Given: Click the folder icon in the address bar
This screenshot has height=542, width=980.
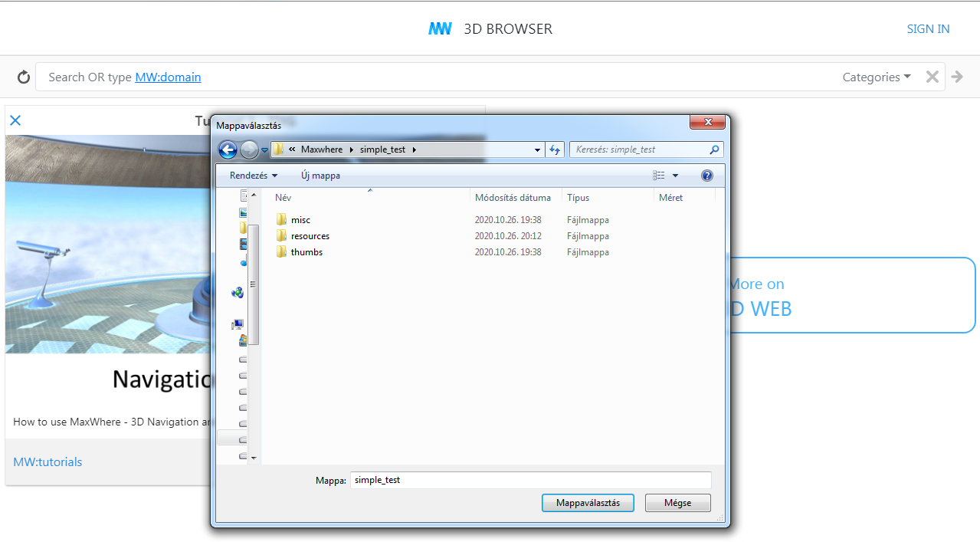Looking at the screenshot, I should click(x=279, y=149).
